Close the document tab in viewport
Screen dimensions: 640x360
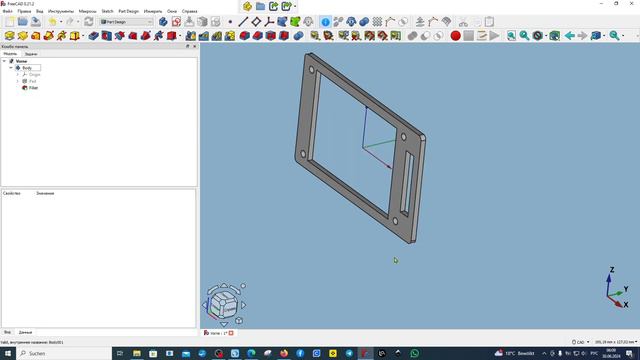pos(231,333)
